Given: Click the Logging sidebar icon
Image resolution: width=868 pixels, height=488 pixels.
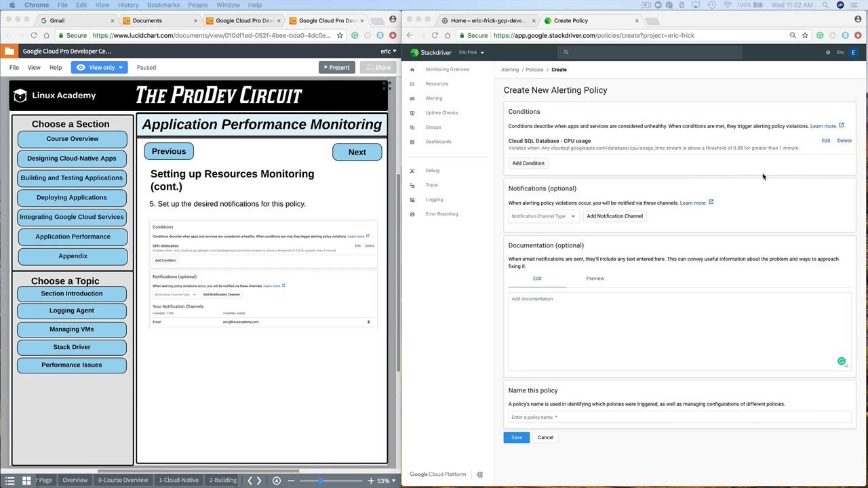Looking at the screenshot, I should [x=412, y=200].
